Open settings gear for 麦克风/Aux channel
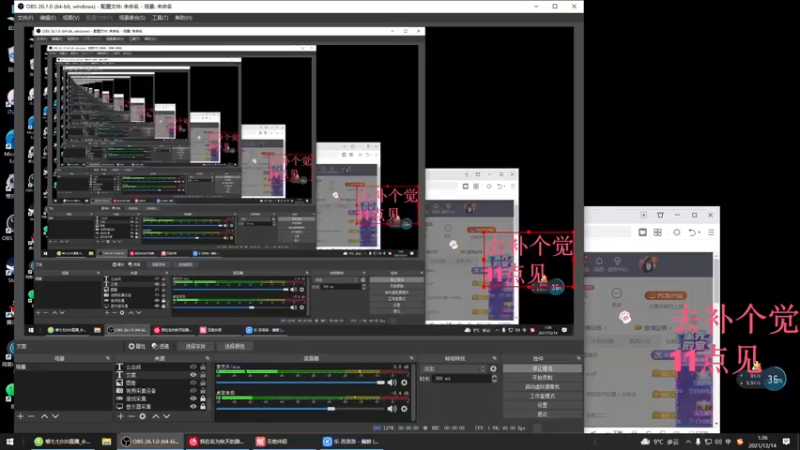This screenshot has height=450, width=800. [404, 382]
